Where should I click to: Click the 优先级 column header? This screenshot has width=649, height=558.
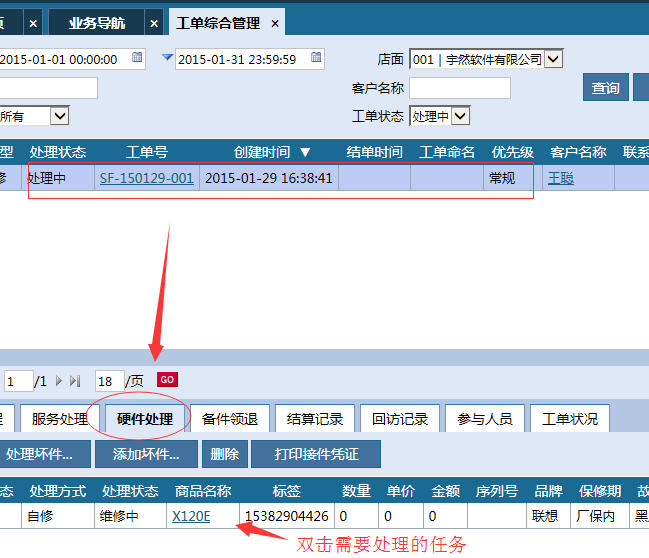click(513, 152)
